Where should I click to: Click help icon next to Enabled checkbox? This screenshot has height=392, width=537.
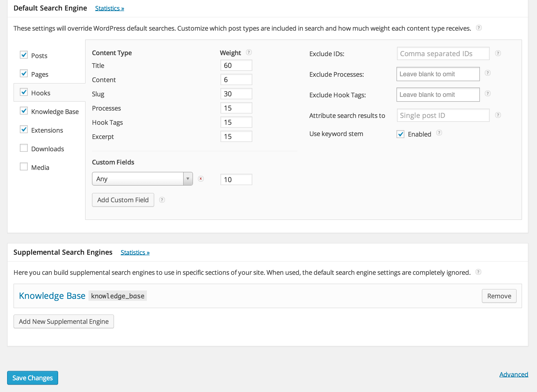tap(439, 133)
